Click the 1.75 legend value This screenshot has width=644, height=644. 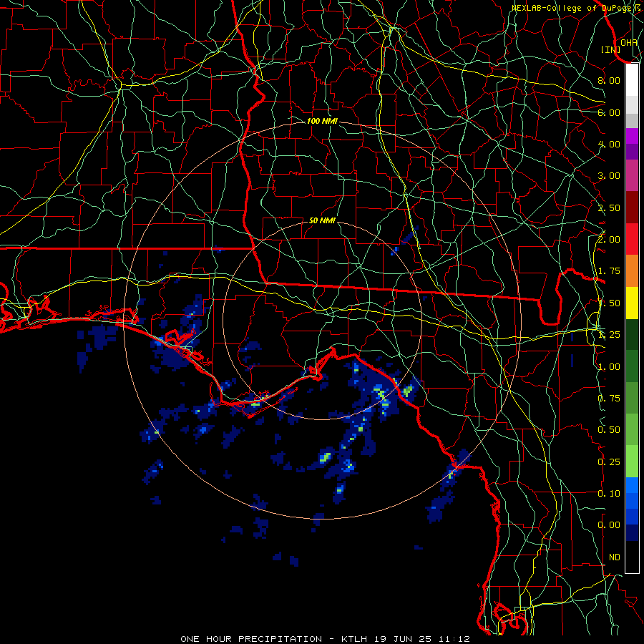click(x=609, y=270)
